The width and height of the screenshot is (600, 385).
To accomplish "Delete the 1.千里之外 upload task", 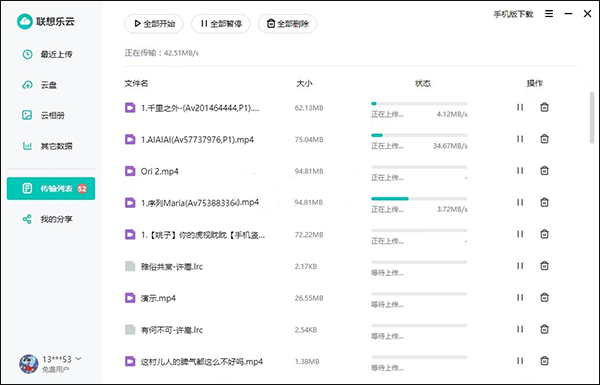I will tap(544, 107).
